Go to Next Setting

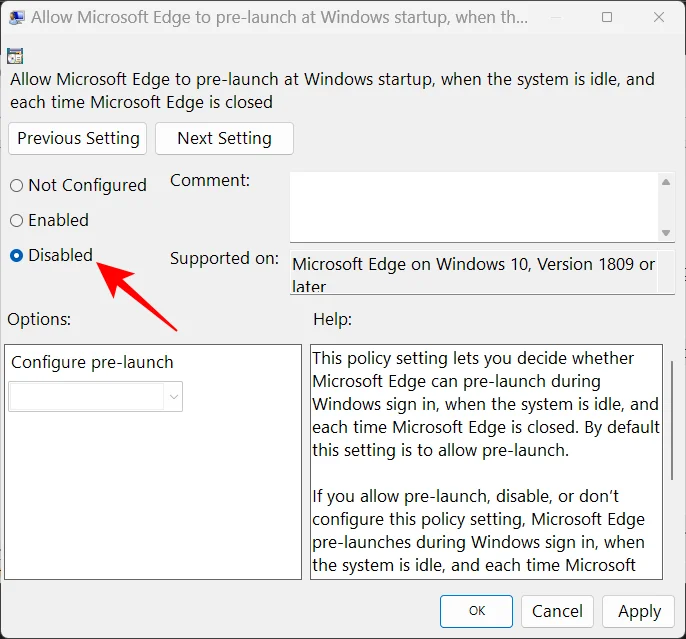[x=224, y=138]
